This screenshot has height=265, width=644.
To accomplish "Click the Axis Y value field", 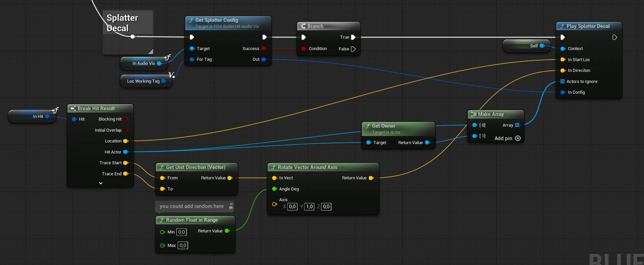I will 309,207.
